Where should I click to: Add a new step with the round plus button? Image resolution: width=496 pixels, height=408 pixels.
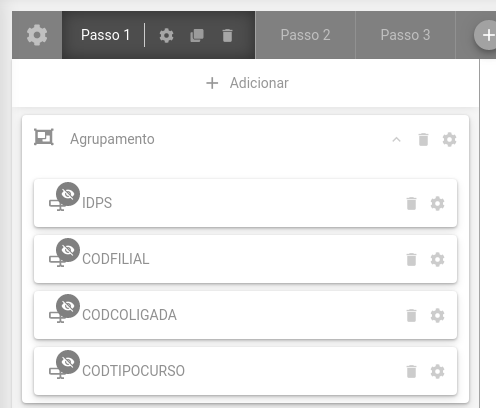(487, 35)
